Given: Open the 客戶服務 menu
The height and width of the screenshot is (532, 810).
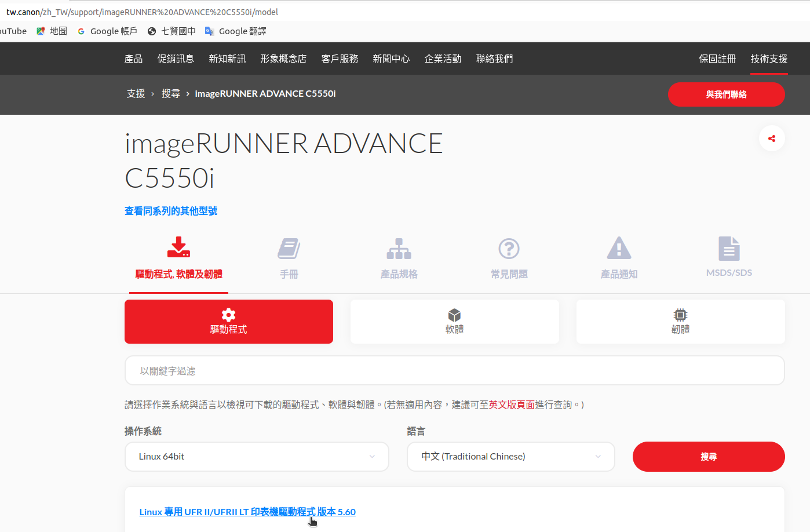Looking at the screenshot, I should 340,59.
